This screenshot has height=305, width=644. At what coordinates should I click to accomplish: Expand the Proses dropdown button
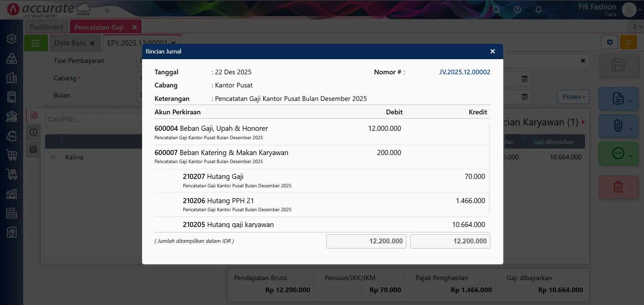[x=573, y=97]
